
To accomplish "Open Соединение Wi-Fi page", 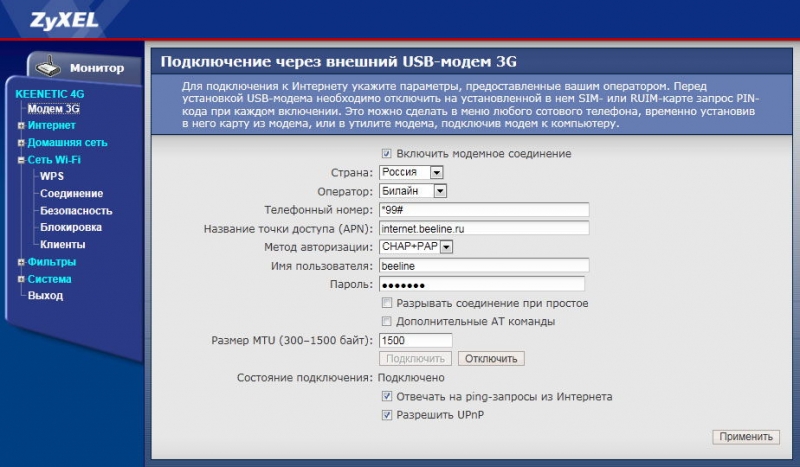I will tap(71, 193).
